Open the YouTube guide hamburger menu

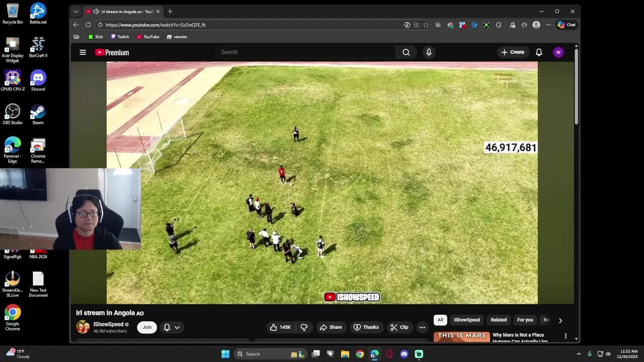83,52
